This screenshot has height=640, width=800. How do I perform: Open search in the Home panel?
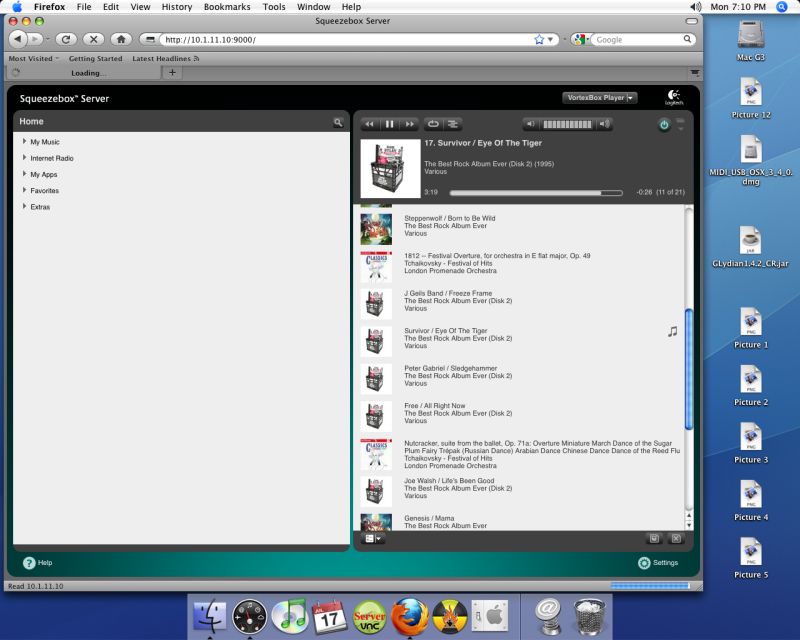coord(338,122)
